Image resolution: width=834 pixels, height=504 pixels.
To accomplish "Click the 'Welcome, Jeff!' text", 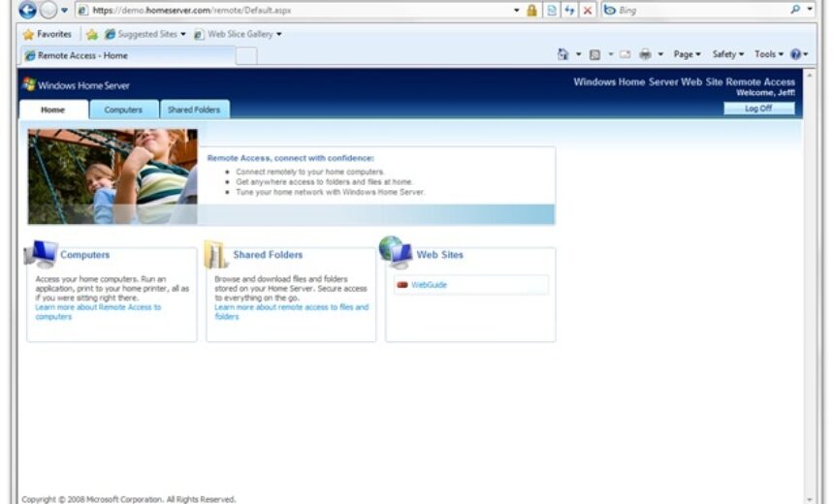I will click(x=765, y=92).
